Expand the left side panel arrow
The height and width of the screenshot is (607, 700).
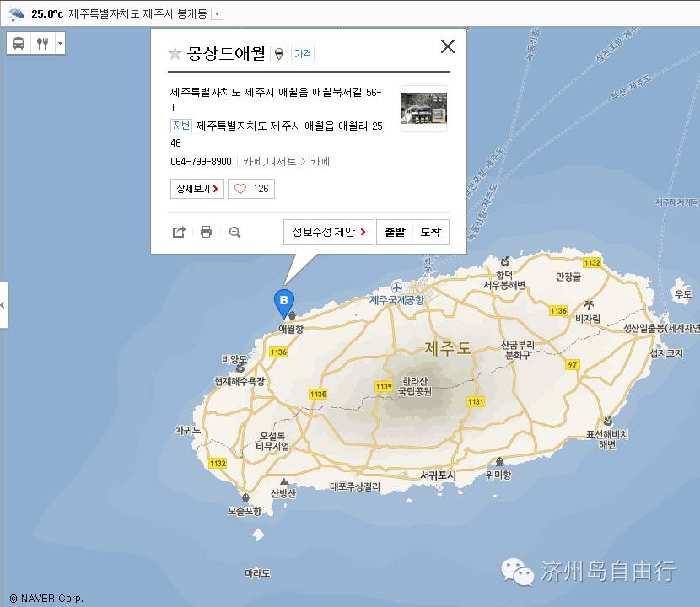click(3, 305)
